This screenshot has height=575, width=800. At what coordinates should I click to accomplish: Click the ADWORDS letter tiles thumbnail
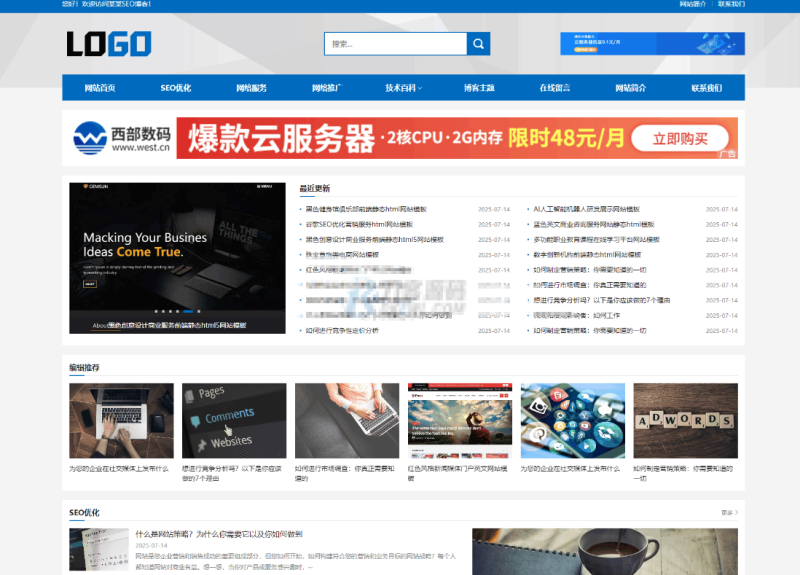pyautogui.click(x=685, y=420)
